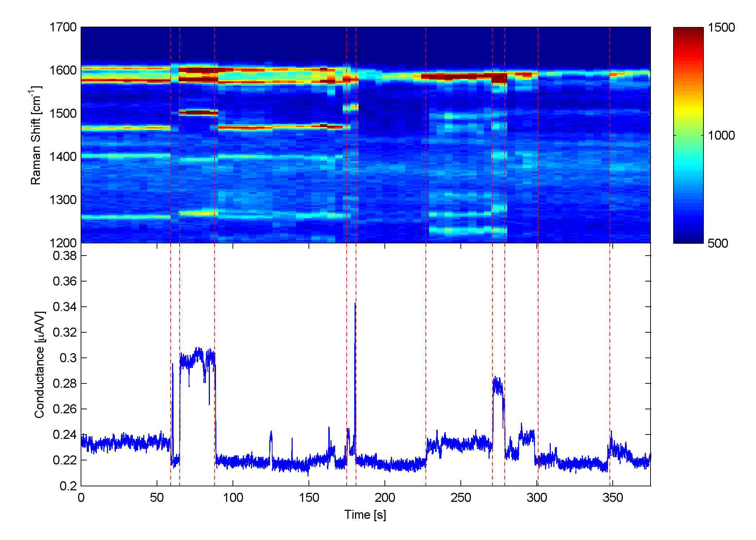The height and width of the screenshot is (540, 756).
Task: Click the colorbar label 1500
Action: (x=721, y=28)
